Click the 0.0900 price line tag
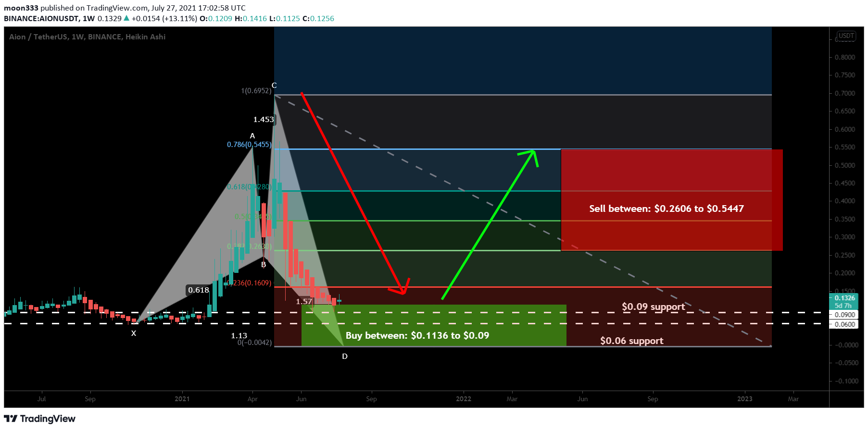The width and height of the screenshot is (868, 430). coord(844,315)
